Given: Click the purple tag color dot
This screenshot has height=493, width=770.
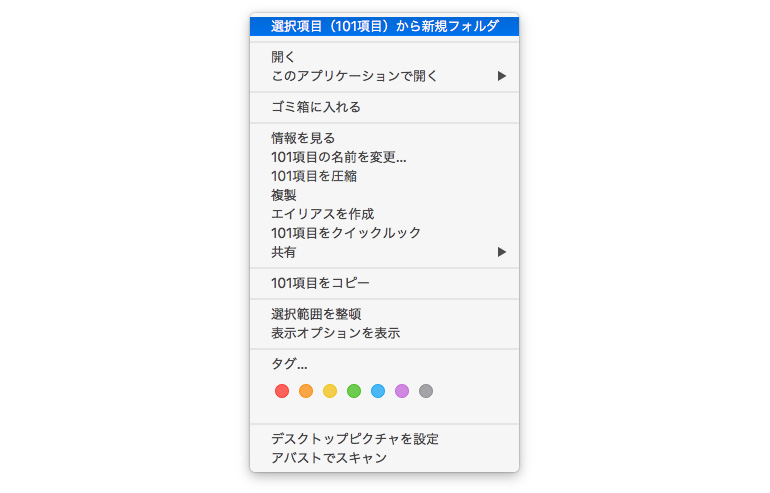Looking at the screenshot, I should click(402, 391).
